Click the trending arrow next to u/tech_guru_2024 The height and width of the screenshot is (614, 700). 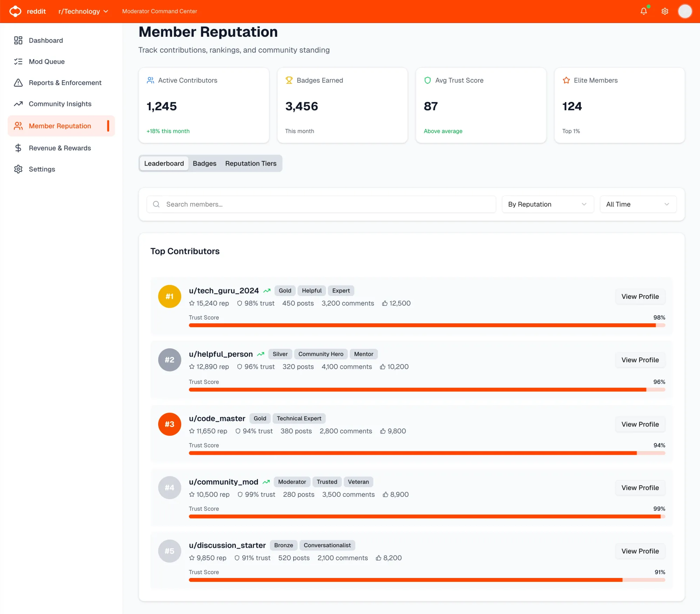pyautogui.click(x=267, y=290)
